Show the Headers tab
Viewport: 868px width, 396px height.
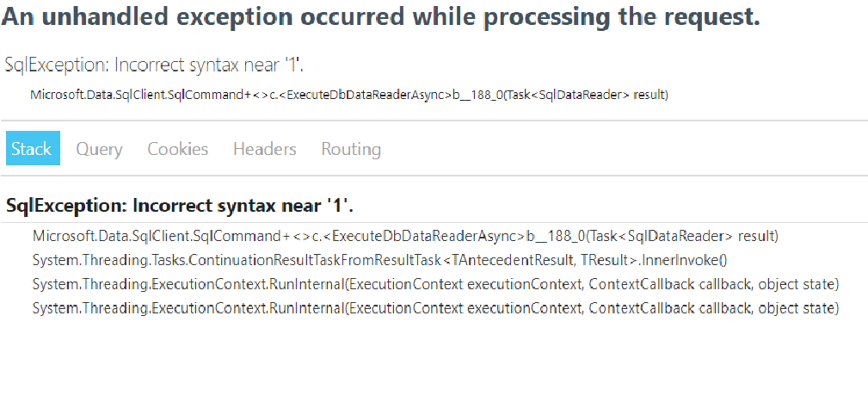[265, 149]
